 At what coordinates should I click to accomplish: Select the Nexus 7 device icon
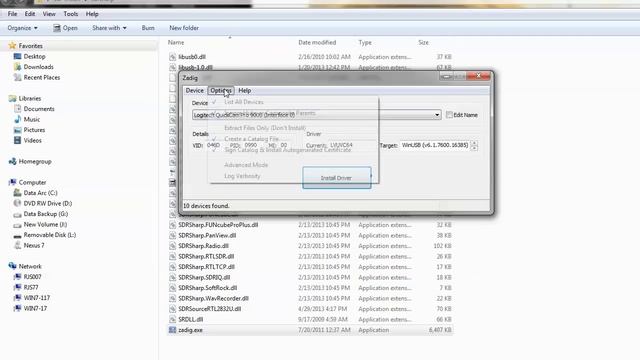17,245
